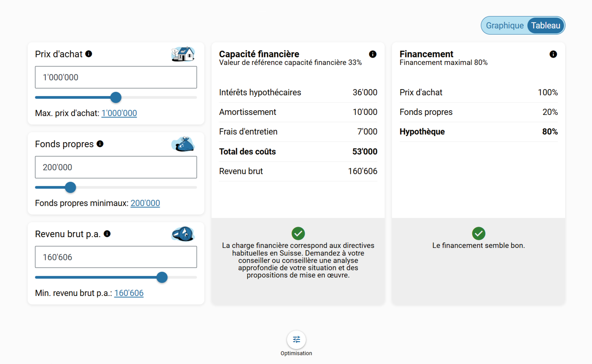Click the Fonds propres slider handle
The image size is (592, 364).
(x=71, y=187)
